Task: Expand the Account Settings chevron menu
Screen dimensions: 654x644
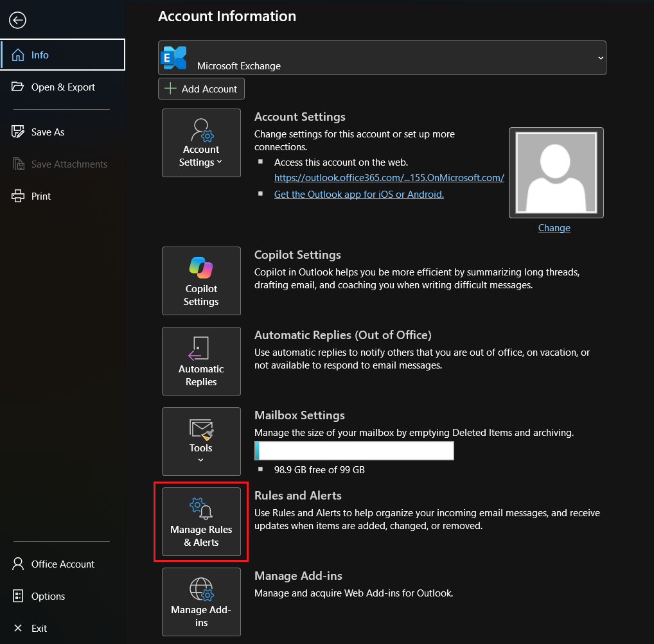Action: click(x=219, y=162)
